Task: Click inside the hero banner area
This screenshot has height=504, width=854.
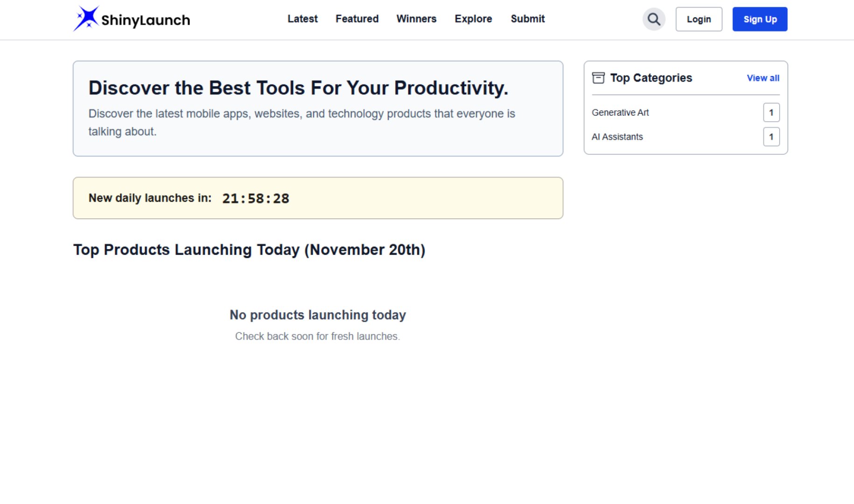Action: (317, 108)
